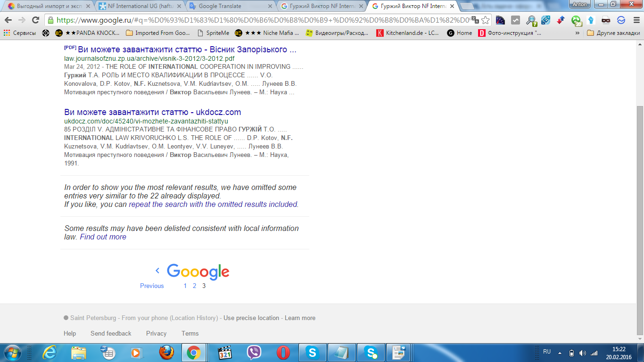Click the Chrome taskbar icon
644x362 pixels.
[x=193, y=353]
